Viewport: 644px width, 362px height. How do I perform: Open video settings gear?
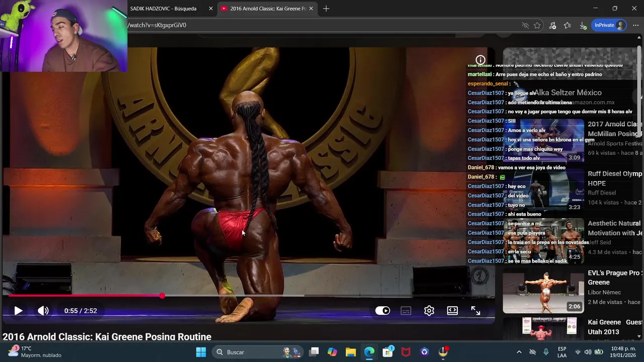429,311
